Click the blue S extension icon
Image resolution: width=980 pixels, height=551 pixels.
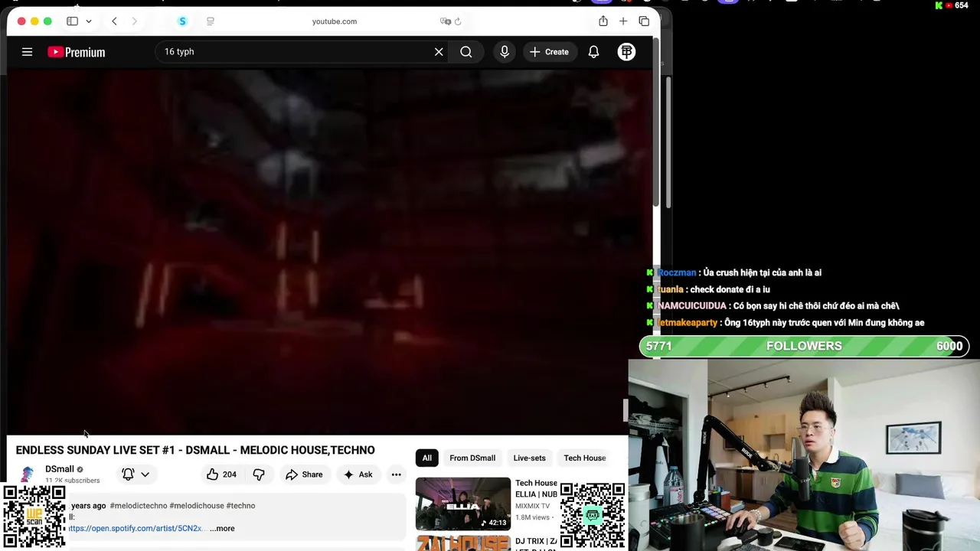(x=182, y=21)
